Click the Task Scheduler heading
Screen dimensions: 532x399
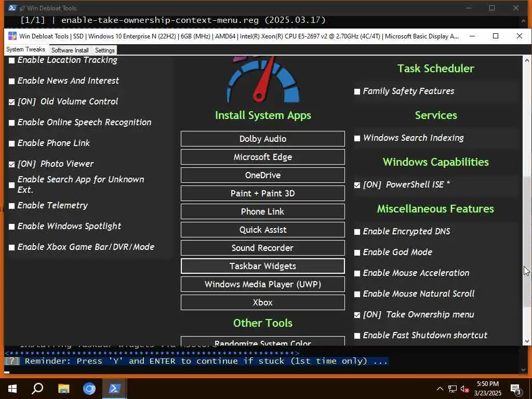click(436, 69)
